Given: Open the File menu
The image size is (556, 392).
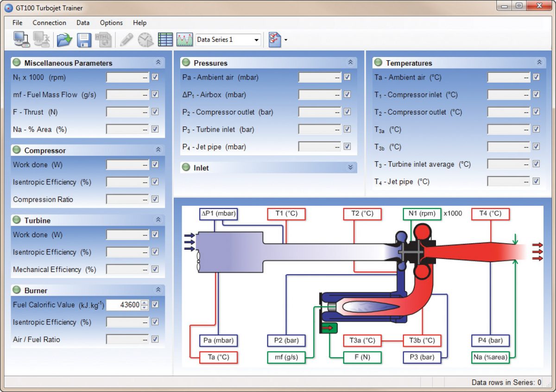Looking at the screenshot, I should [x=18, y=23].
